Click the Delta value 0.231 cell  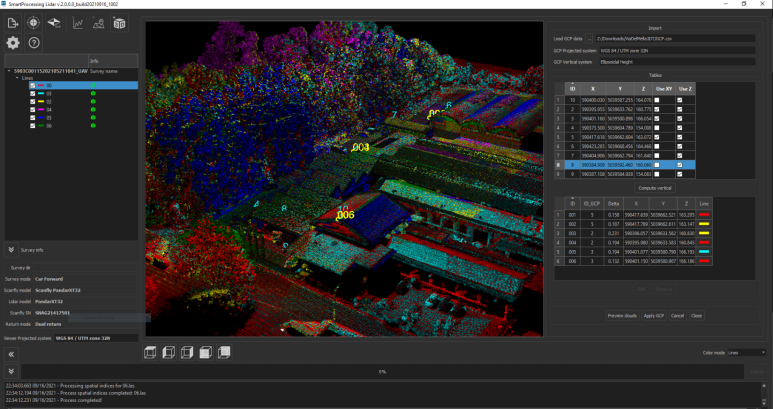pyautogui.click(x=613, y=233)
